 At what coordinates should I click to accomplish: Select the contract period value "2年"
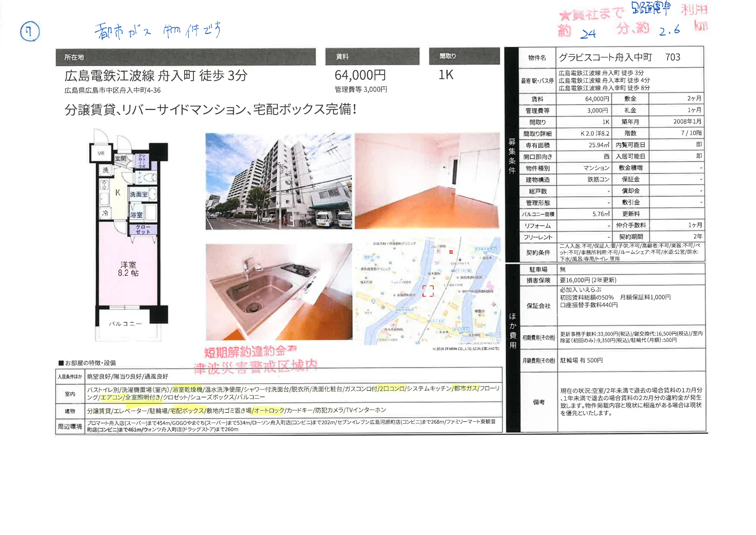coord(698,236)
